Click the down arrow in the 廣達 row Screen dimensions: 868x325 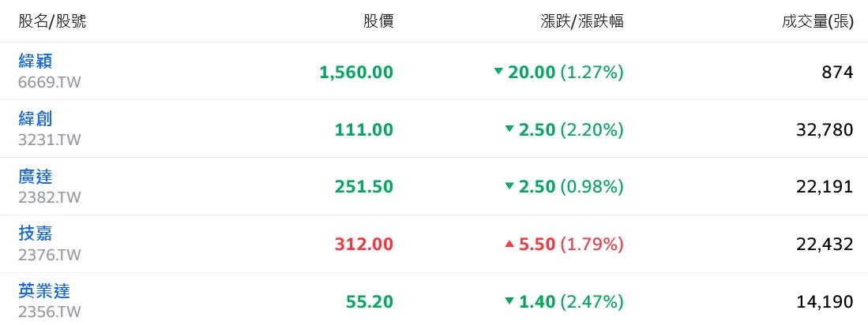point(510,186)
